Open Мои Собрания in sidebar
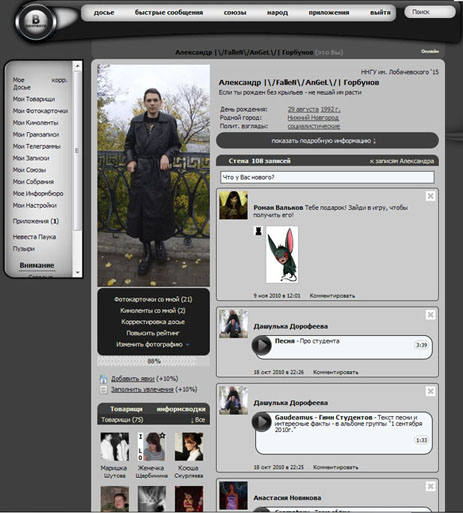The image size is (463, 513). click(33, 182)
